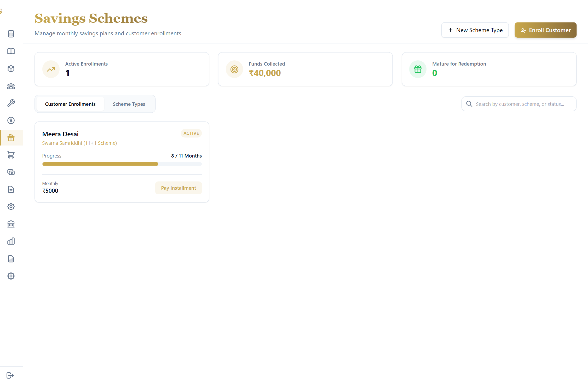
Task: Open the wrench repairs icon in sidebar
Action: pos(11,103)
